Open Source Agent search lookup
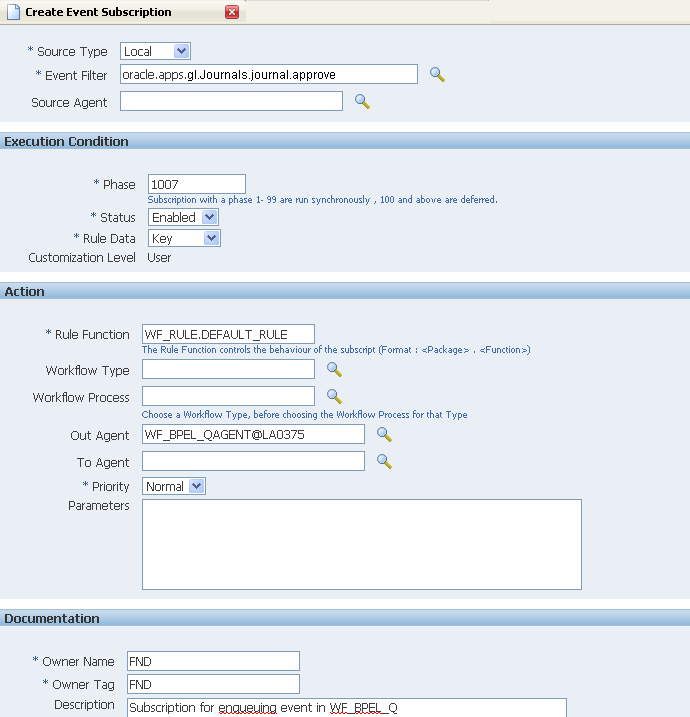Screen dimensions: 690x717 click(x=362, y=102)
